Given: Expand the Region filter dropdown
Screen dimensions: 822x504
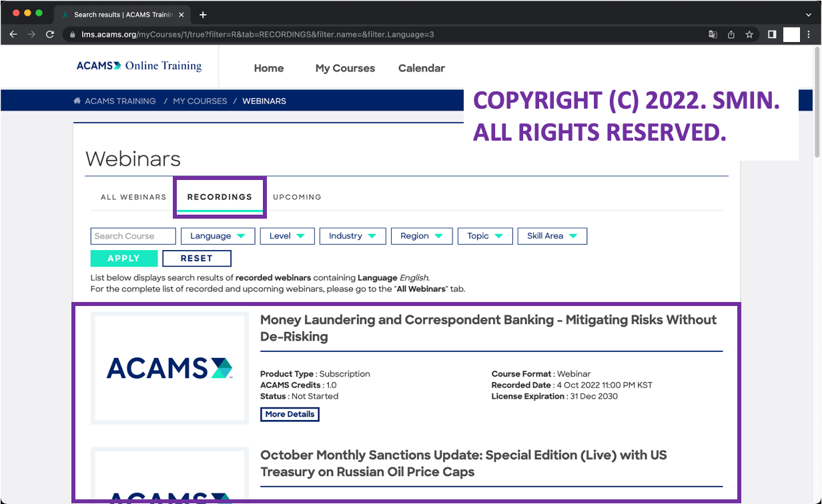Looking at the screenshot, I should (422, 236).
